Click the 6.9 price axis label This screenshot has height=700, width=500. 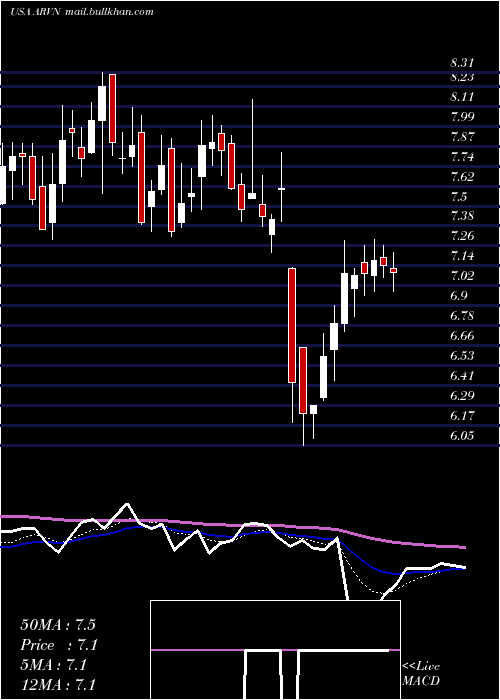[459, 296]
